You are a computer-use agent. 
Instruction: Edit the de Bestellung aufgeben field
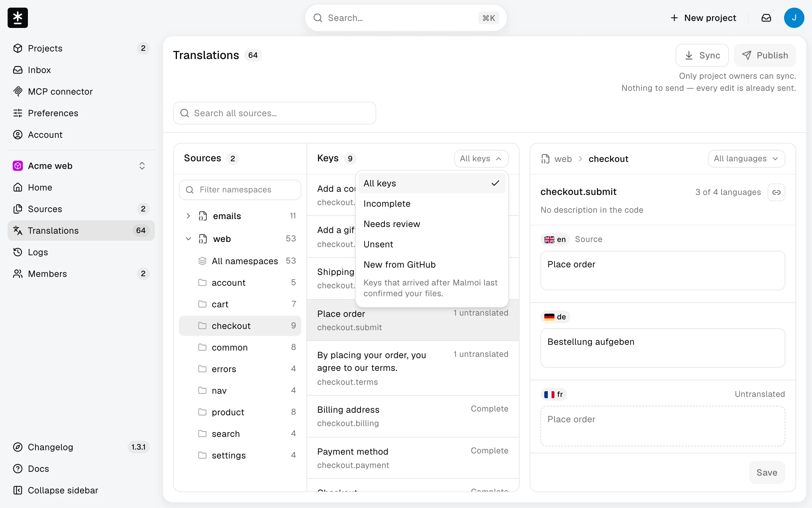(x=662, y=348)
